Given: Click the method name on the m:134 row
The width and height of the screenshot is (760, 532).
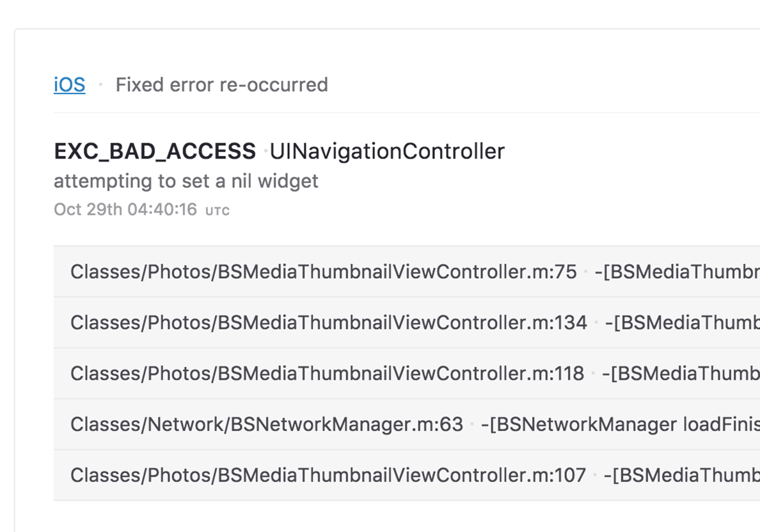Looking at the screenshot, I should coord(683,323).
